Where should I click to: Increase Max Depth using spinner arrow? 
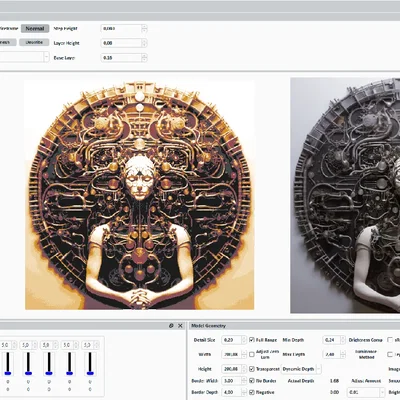(x=342, y=352)
